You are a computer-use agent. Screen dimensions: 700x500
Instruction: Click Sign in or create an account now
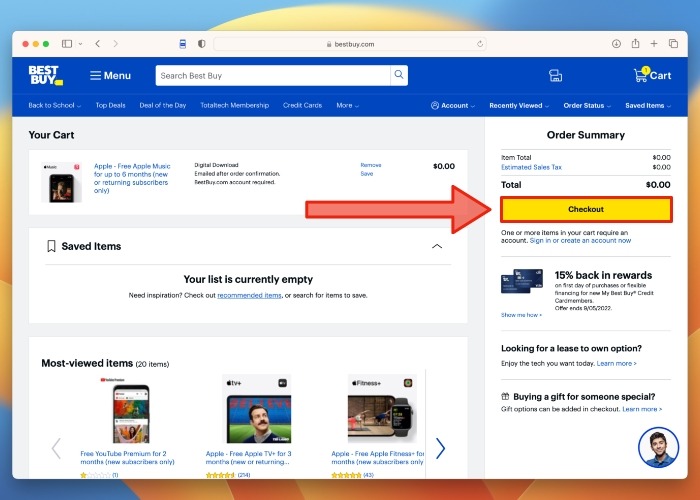tap(580, 241)
